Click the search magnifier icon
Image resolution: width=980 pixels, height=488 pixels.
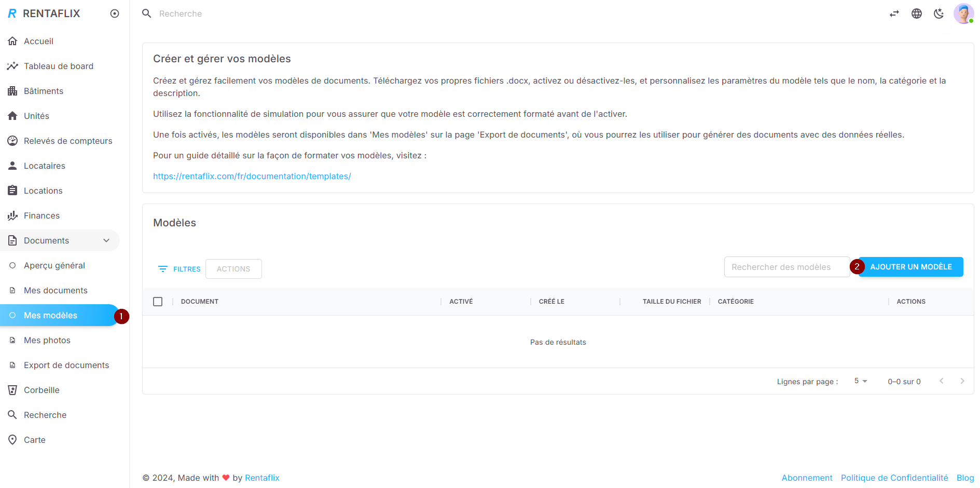pyautogui.click(x=146, y=13)
